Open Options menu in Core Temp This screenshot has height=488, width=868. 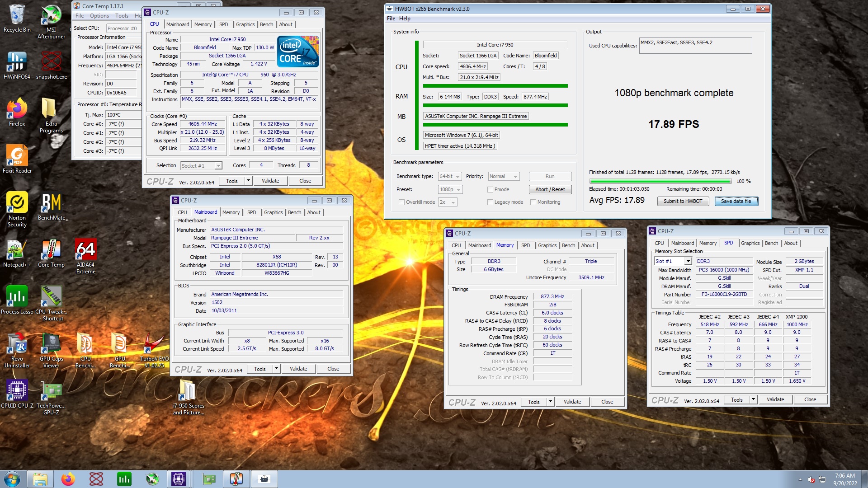click(x=99, y=16)
